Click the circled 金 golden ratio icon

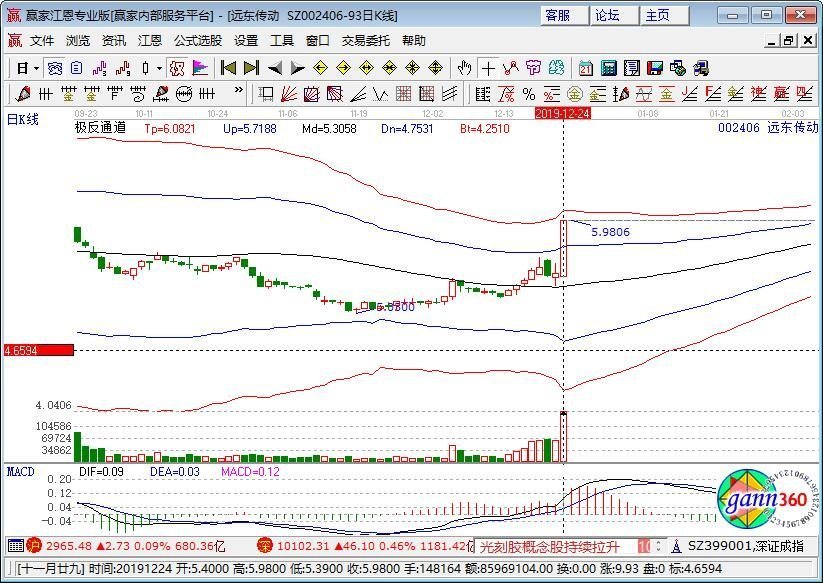tap(575, 94)
